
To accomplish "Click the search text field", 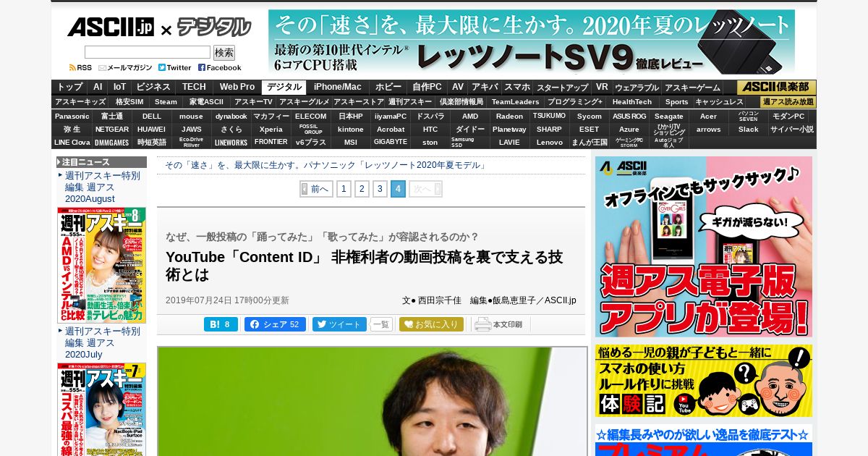I will click(x=148, y=52).
